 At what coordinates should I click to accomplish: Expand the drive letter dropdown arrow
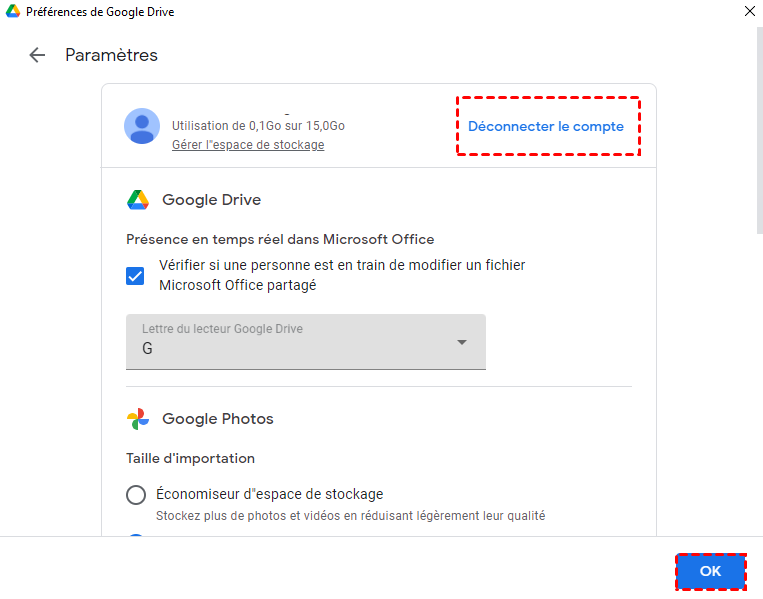462,342
